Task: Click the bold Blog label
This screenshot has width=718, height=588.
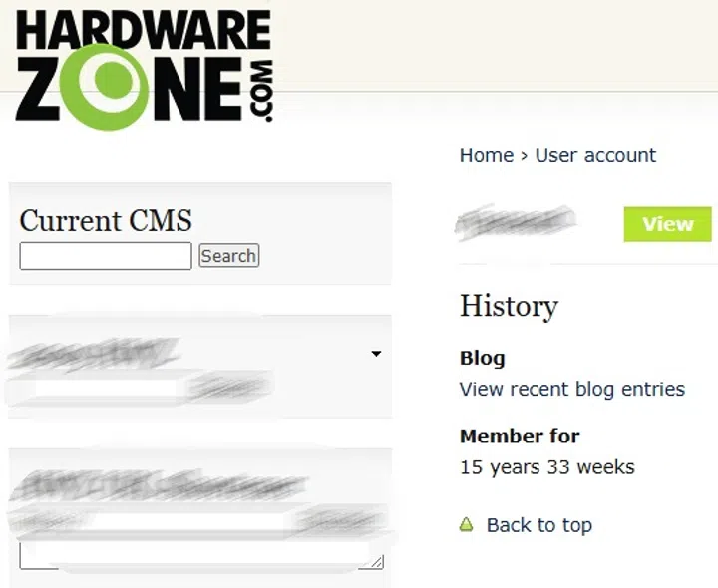Action: pyautogui.click(x=483, y=358)
